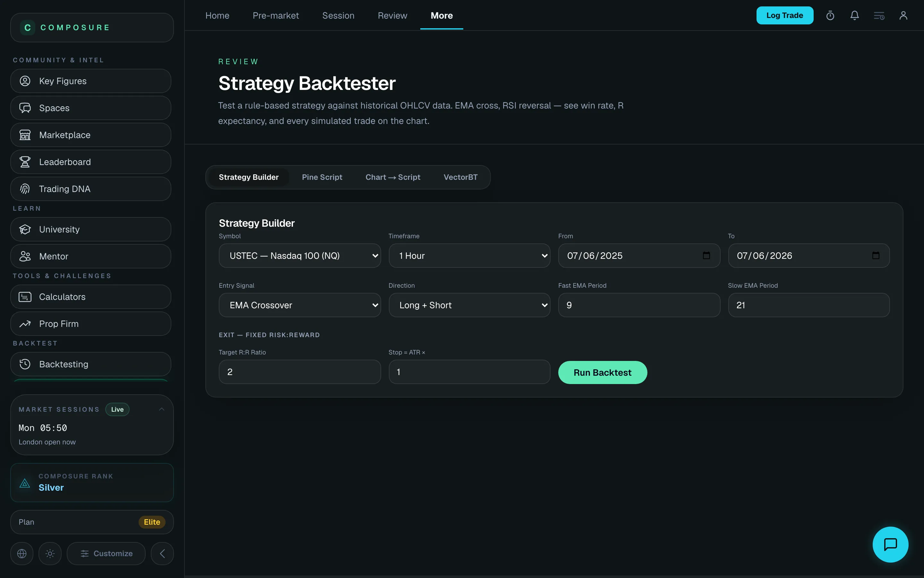Click the Marketplace storefront icon

(25, 135)
